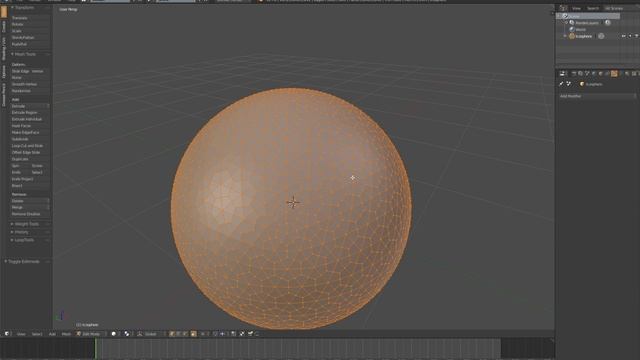Screen dimensions: 640x360
Task: Click Loop Cut and Slide button
Action: point(30,145)
